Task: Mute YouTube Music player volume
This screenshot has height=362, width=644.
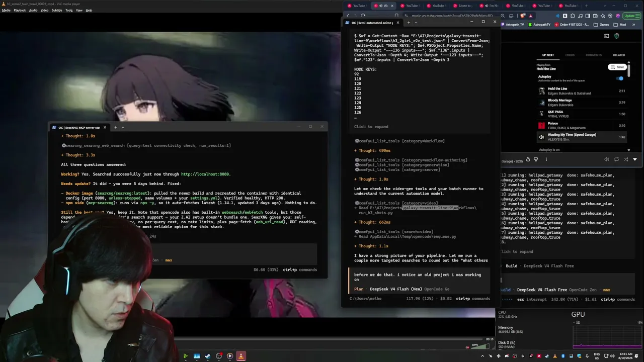Action: (x=606, y=159)
